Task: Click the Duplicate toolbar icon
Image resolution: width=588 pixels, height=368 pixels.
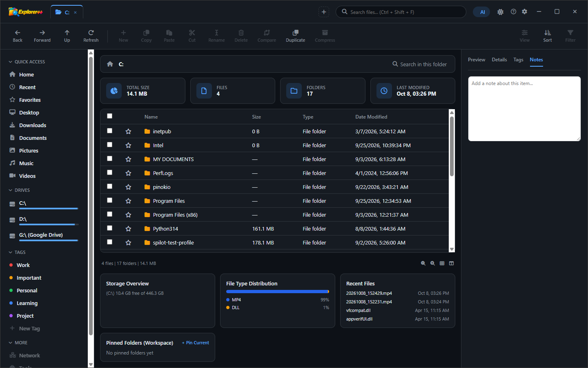Action: click(295, 33)
